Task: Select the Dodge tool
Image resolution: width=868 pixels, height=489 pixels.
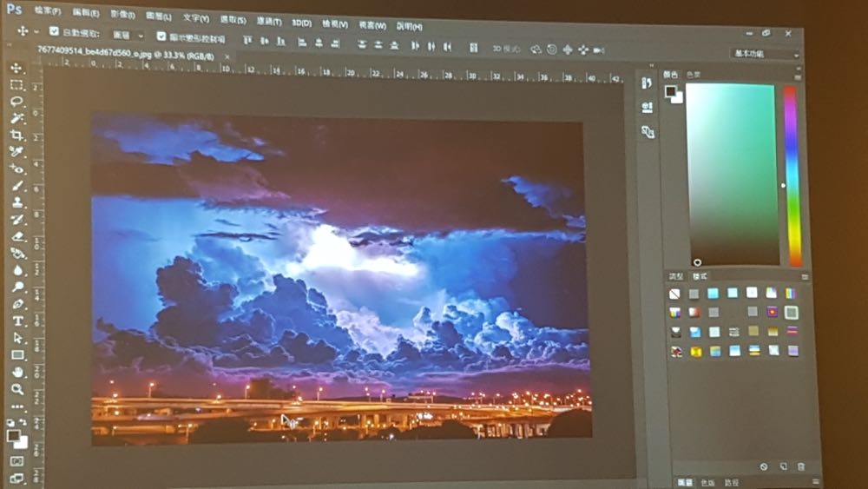Action: [17, 287]
